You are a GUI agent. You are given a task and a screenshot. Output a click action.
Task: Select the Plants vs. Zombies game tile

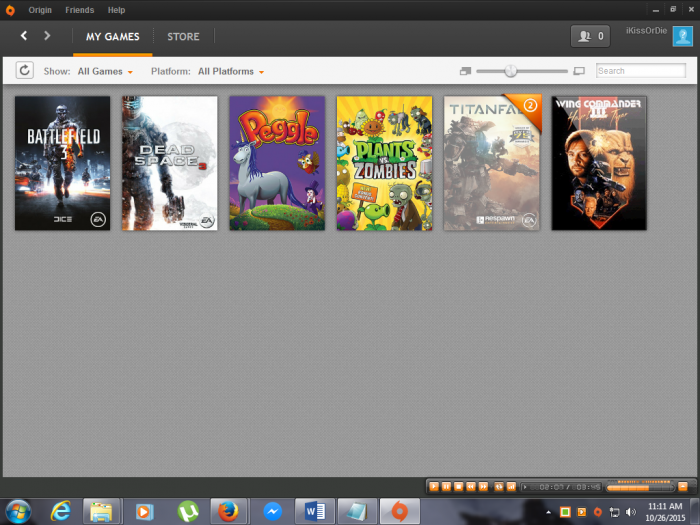tap(384, 163)
